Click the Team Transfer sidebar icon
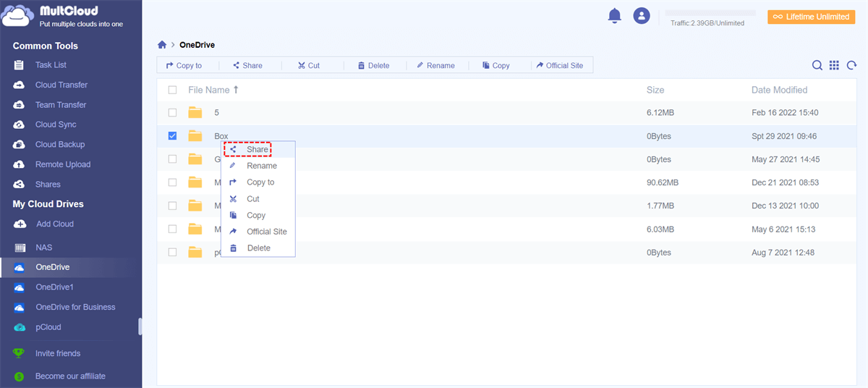The width and height of the screenshot is (868, 388). pyautogui.click(x=20, y=105)
